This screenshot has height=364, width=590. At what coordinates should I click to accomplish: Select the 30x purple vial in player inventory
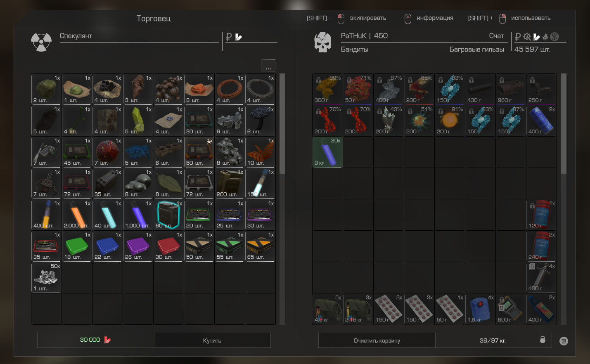327,152
